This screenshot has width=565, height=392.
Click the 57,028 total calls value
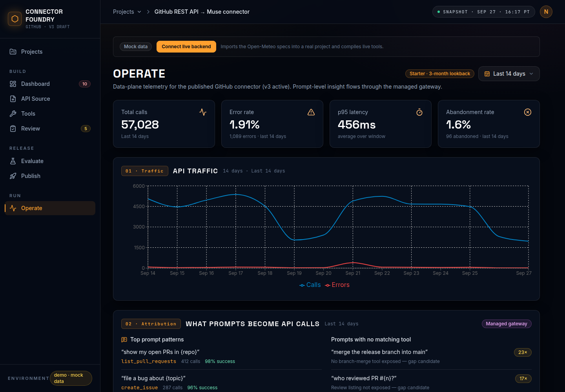pos(140,125)
